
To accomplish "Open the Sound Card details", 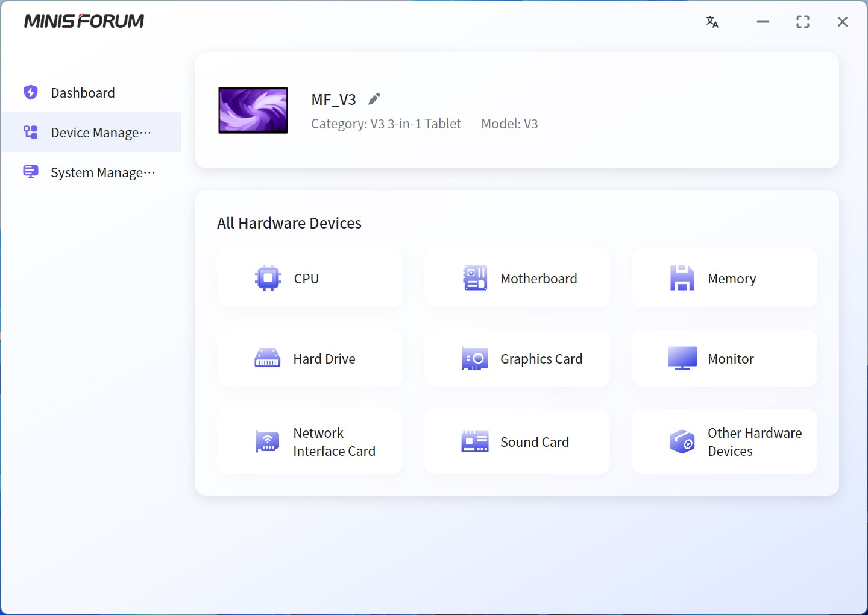I will coord(534,442).
